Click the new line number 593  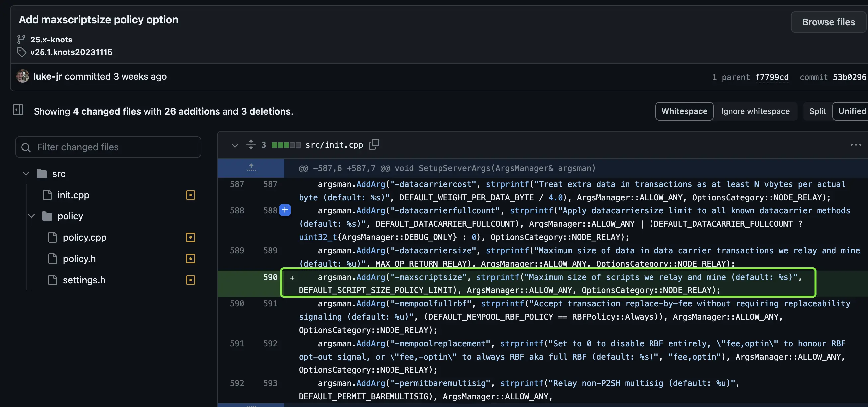tap(270, 383)
